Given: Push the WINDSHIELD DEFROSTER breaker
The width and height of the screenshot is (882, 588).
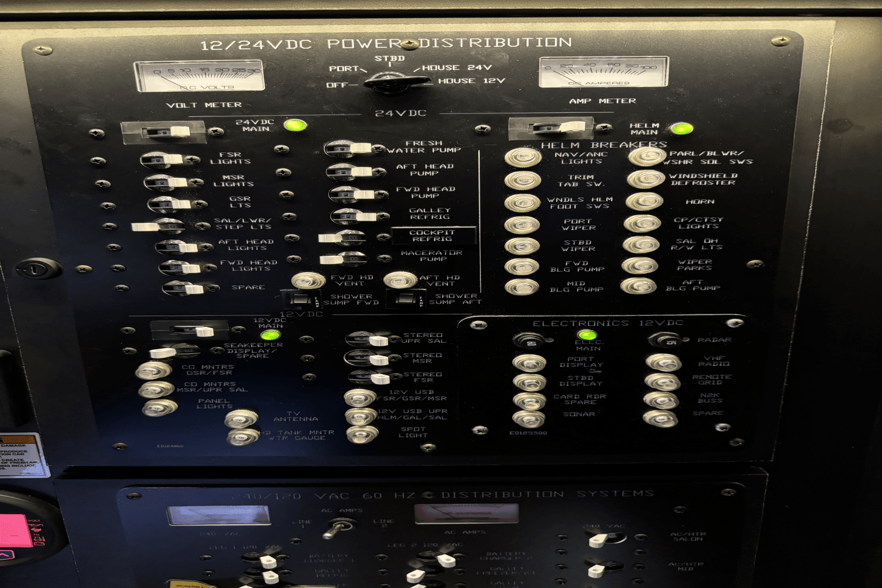Looking at the screenshot, I should point(646,179).
